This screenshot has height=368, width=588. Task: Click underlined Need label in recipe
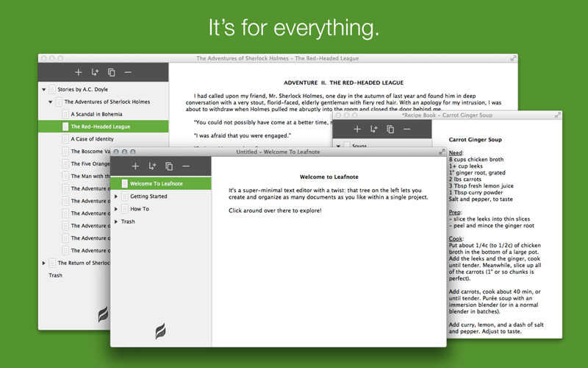(x=456, y=153)
